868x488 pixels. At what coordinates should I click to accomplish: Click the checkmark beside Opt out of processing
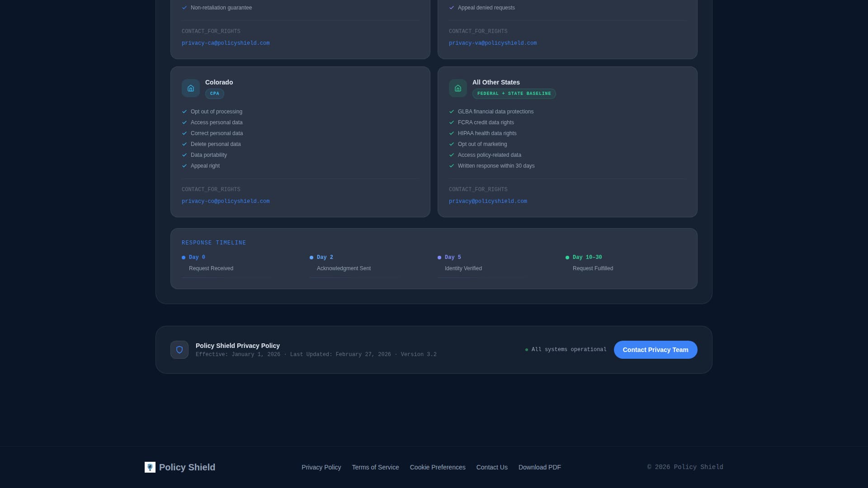(x=184, y=112)
